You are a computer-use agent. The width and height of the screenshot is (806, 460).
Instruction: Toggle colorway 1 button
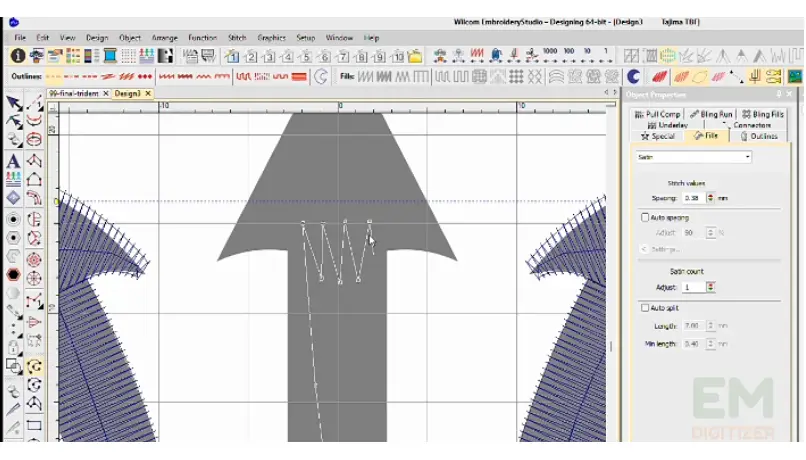click(x=232, y=56)
